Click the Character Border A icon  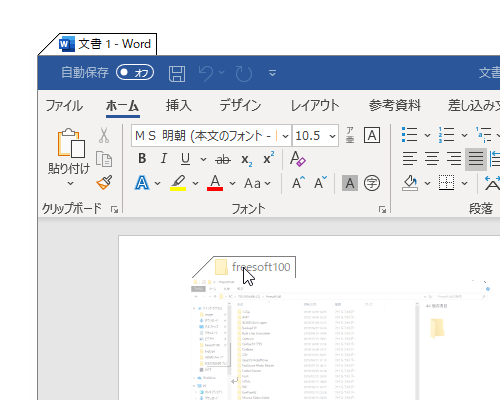coord(372,135)
